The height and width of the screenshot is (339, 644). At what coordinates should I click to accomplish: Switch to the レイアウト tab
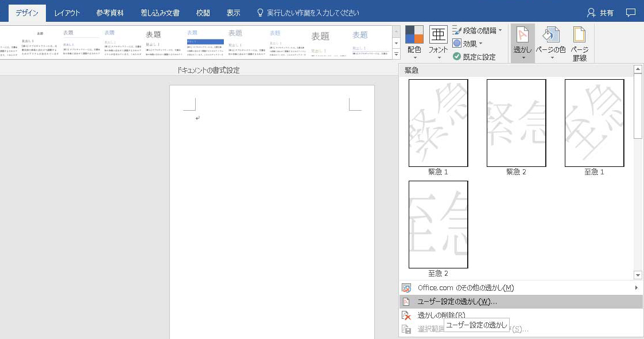pyautogui.click(x=67, y=13)
